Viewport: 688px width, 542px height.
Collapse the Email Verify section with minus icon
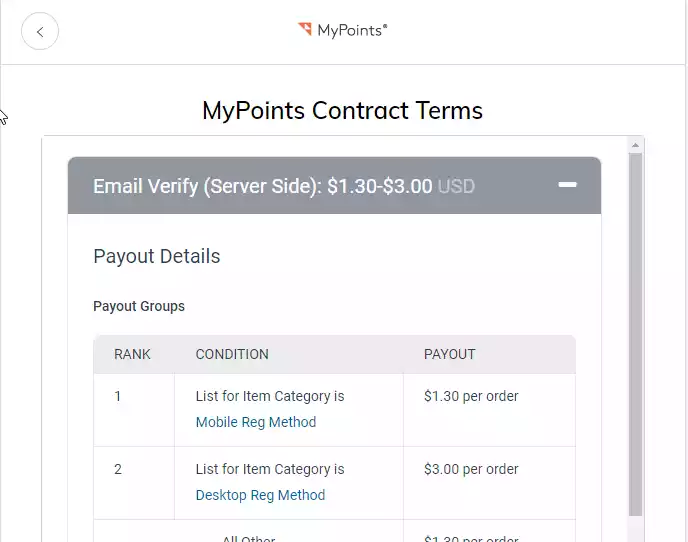[567, 185]
